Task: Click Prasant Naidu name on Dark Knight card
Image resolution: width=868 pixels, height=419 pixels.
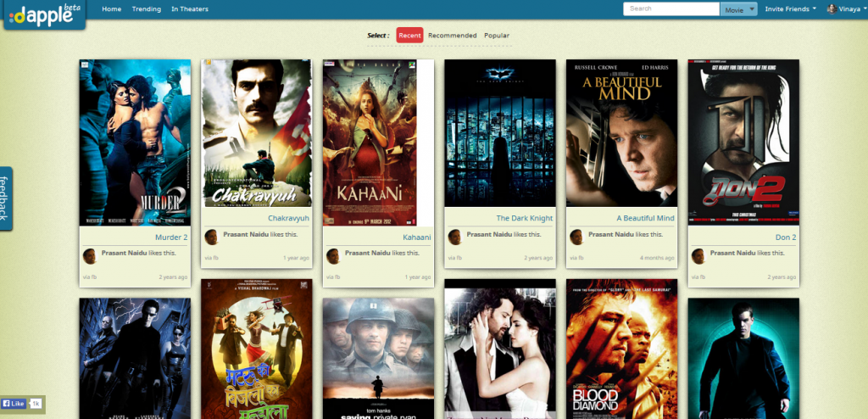Action: (x=489, y=234)
